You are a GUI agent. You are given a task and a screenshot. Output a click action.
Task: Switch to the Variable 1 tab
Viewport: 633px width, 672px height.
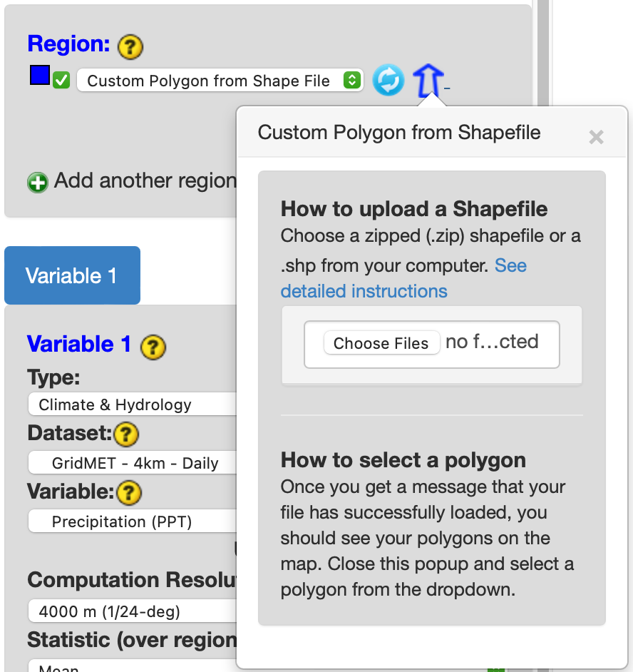click(x=72, y=276)
